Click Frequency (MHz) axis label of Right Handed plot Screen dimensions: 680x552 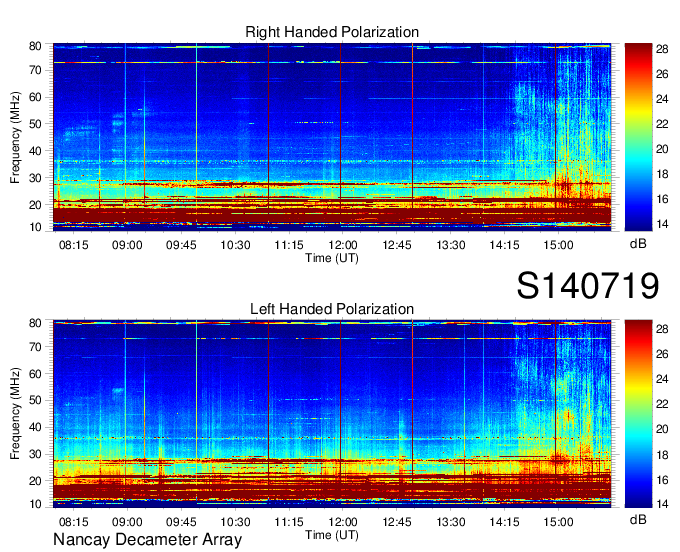click(x=15, y=137)
